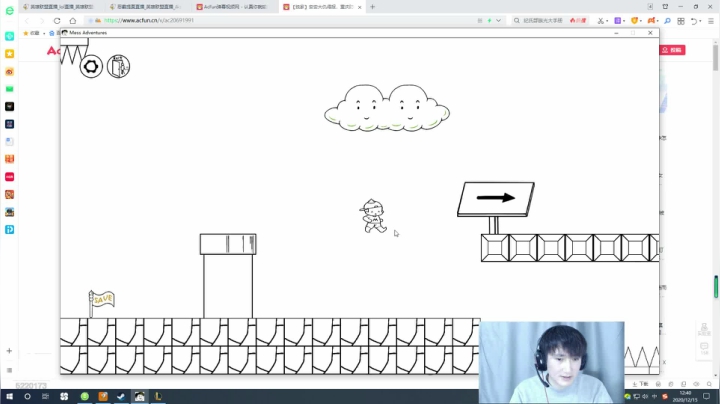This screenshot has height=404, width=720.
Task: Click the taskbar clock showing 12:40
Action: click(685, 396)
